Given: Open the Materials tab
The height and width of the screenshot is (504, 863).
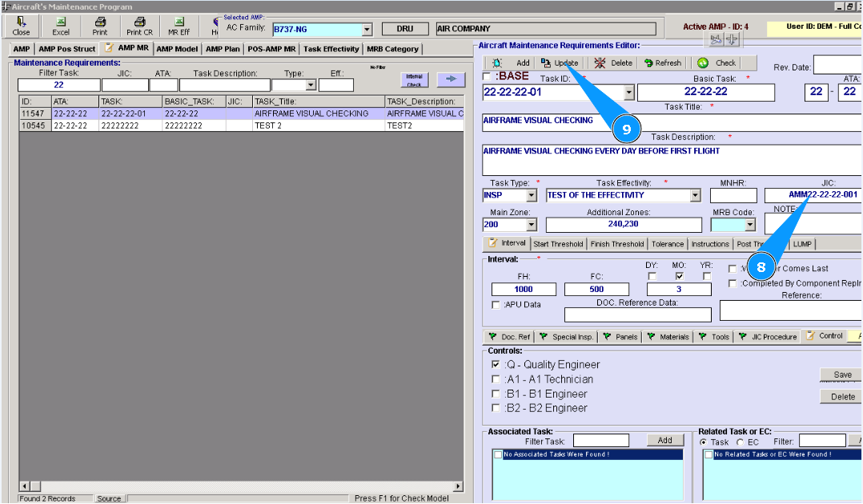Looking at the screenshot, I should click(x=668, y=337).
